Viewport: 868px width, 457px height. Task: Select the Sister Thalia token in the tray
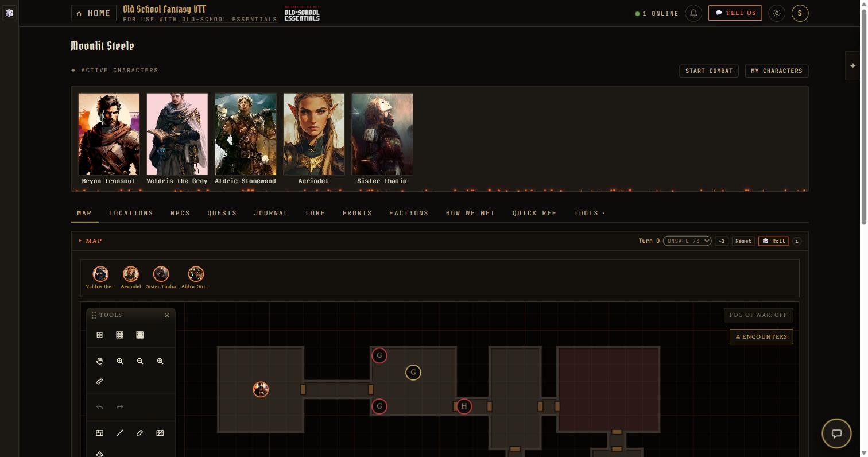click(161, 274)
